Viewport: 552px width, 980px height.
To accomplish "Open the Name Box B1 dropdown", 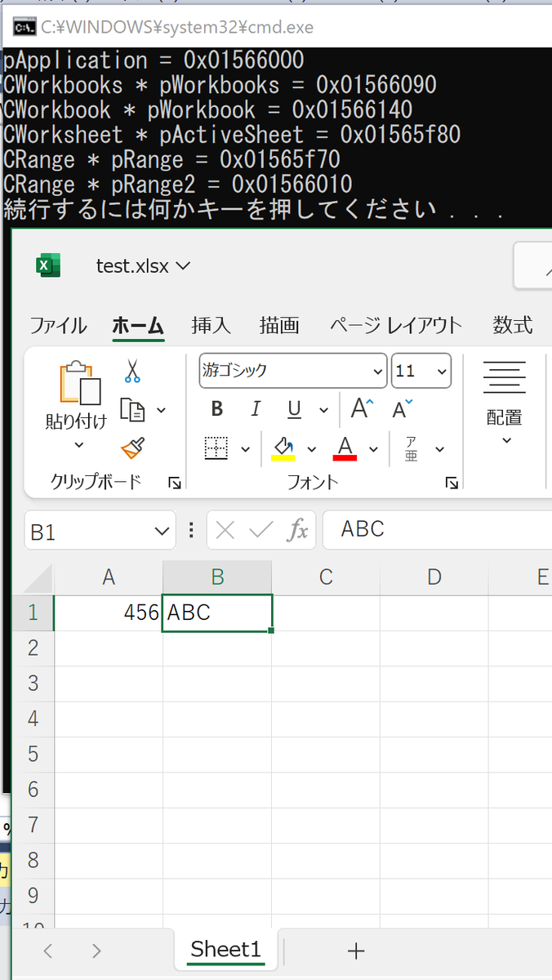I will (161, 532).
